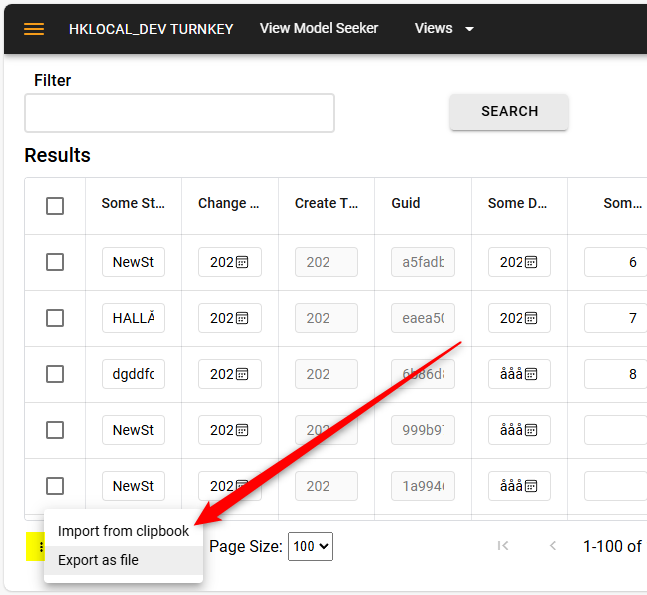This screenshot has width=647, height=595.
Task: Choose Export as file menu item
Action: (x=98, y=560)
